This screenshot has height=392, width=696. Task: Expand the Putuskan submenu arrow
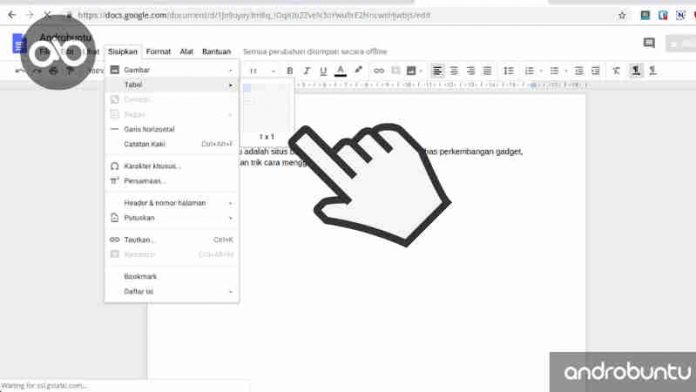tap(230, 218)
